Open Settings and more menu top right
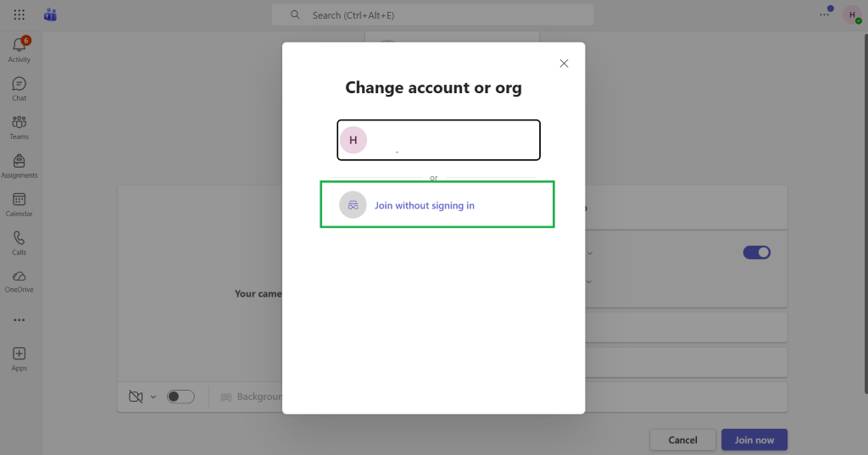This screenshot has height=455, width=868. pyautogui.click(x=824, y=15)
